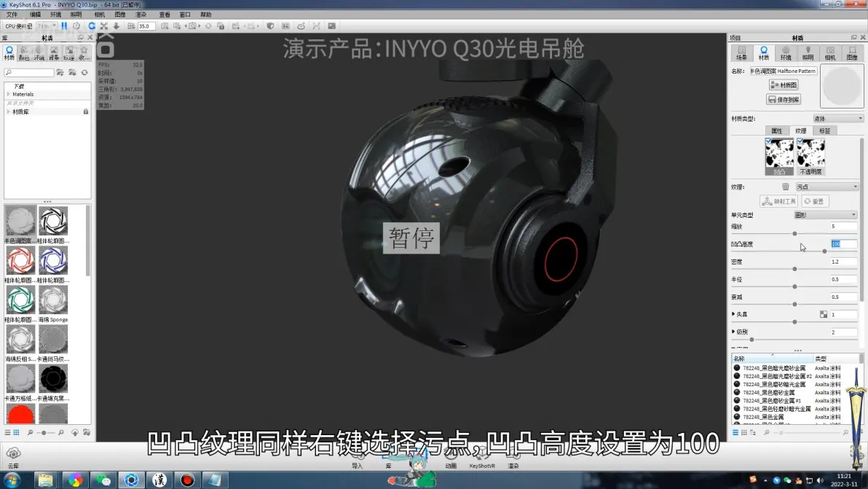The width and height of the screenshot is (868, 489).
Task: Open the material type dropdown
Action: (837, 119)
